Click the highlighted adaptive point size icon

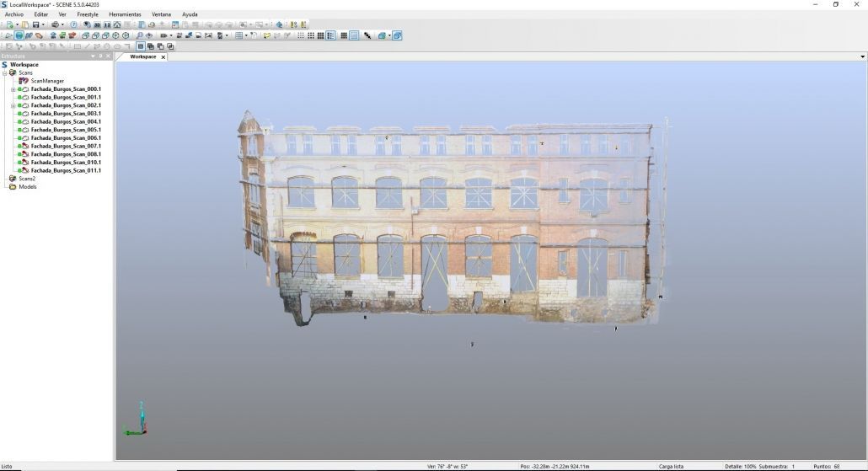tap(330, 35)
